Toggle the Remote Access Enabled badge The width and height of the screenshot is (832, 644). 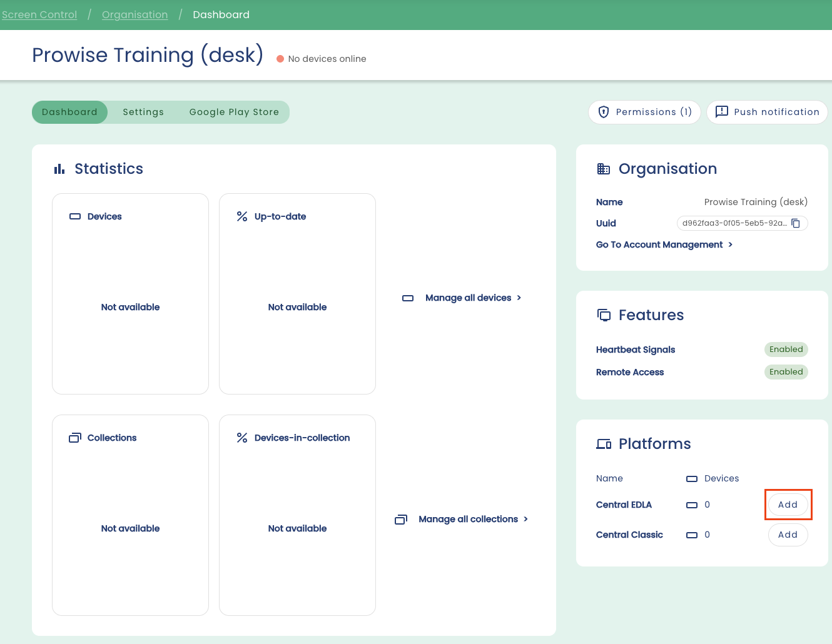tap(786, 372)
